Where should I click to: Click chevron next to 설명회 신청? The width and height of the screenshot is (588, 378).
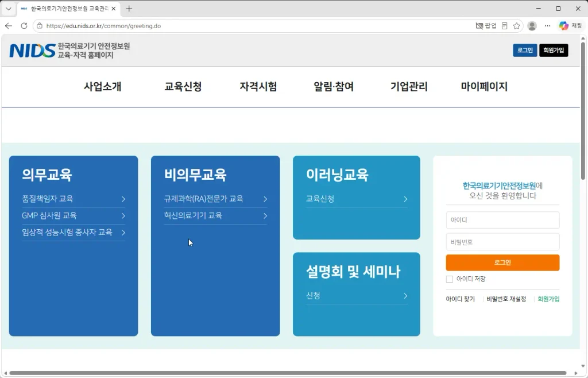[405, 296]
